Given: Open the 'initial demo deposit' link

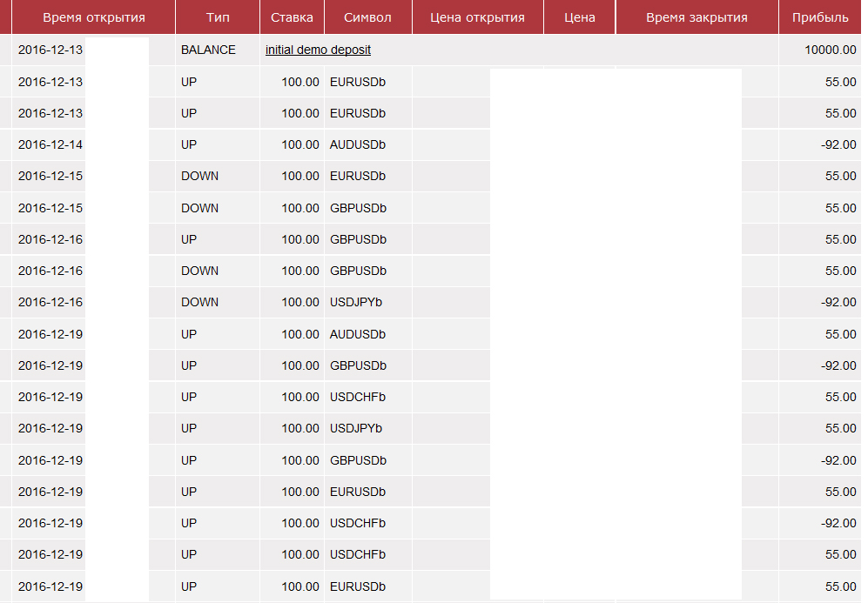Looking at the screenshot, I should pos(318,50).
